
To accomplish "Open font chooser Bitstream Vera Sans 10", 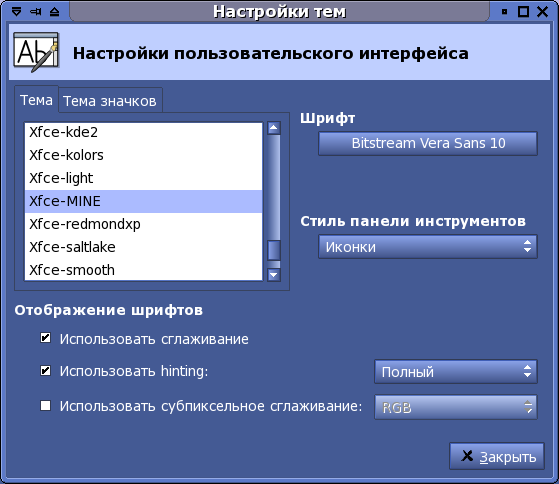I will (x=428, y=143).
